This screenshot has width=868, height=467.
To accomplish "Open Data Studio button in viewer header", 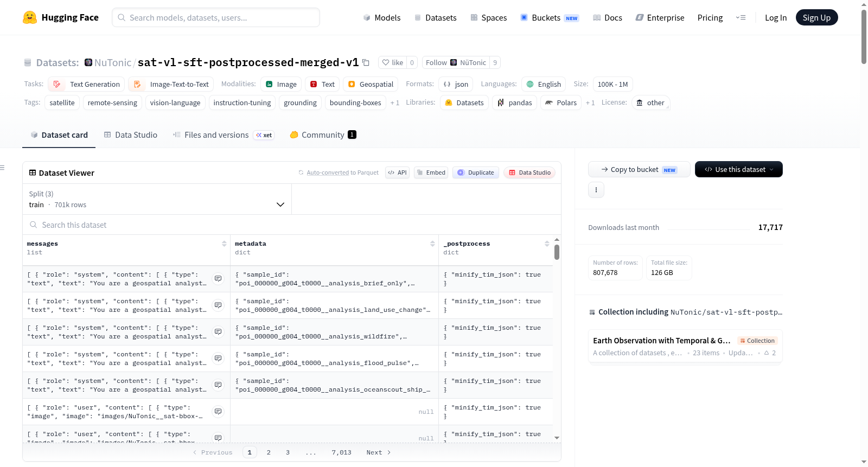I will point(529,172).
